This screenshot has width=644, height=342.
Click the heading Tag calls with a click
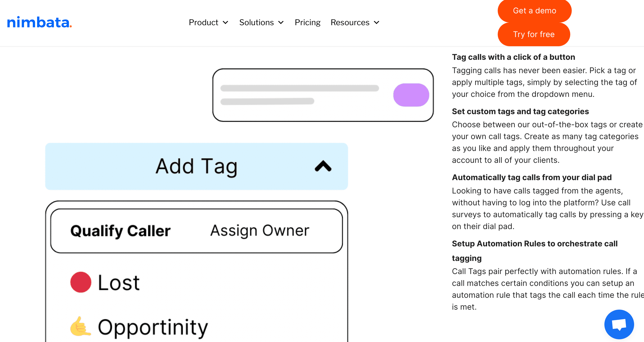513,57
